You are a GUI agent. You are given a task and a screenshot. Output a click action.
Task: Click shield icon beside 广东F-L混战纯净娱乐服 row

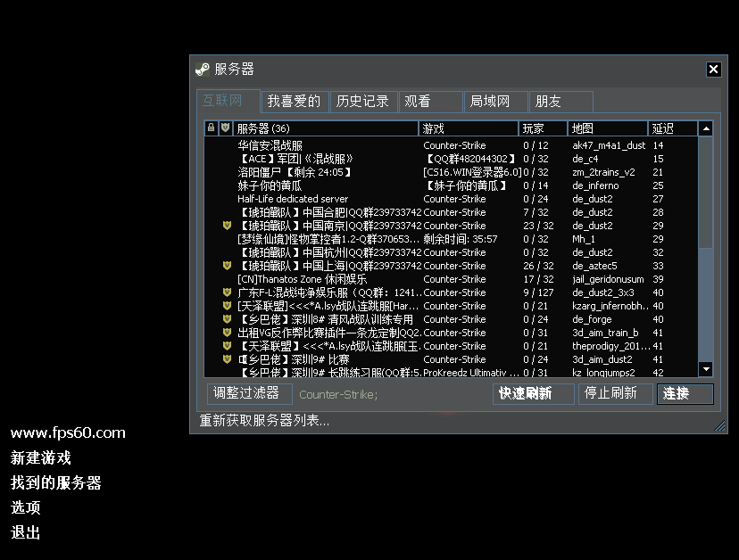click(x=227, y=292)
